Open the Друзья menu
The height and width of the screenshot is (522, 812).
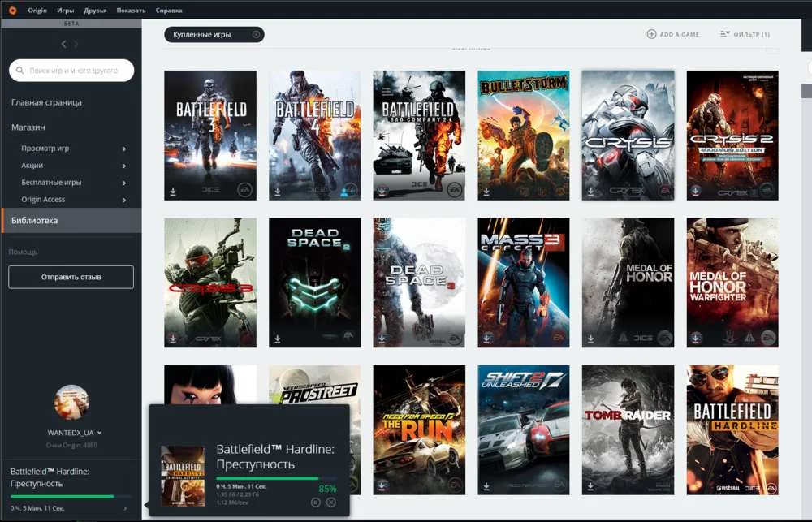tap(95, 11)
